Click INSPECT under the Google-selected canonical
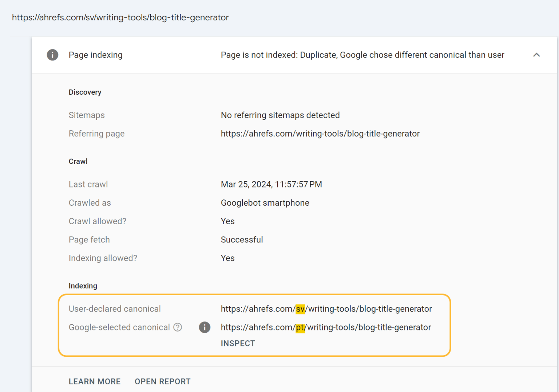 coord(238,343)
